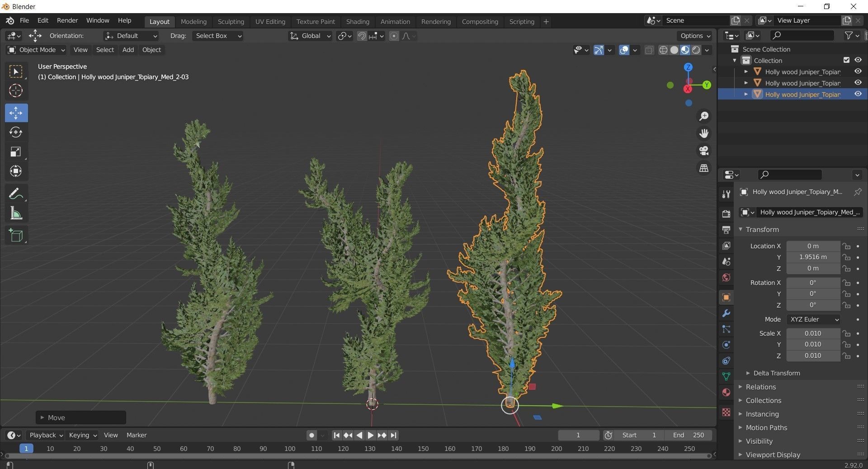Open the Orientation Default dropdown

(x=131, y=36)
